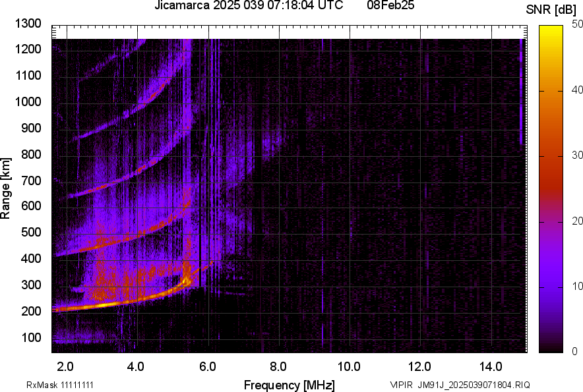This screenshot has height=392, width=583.
Task: Click the file name 'JM91J_2025039071804.RIQ'
Action: 474,385
